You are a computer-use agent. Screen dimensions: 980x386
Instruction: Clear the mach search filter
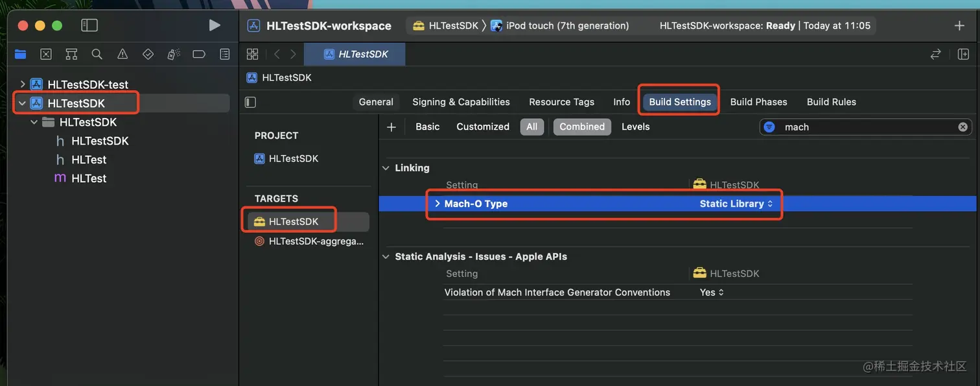point(963,127)
